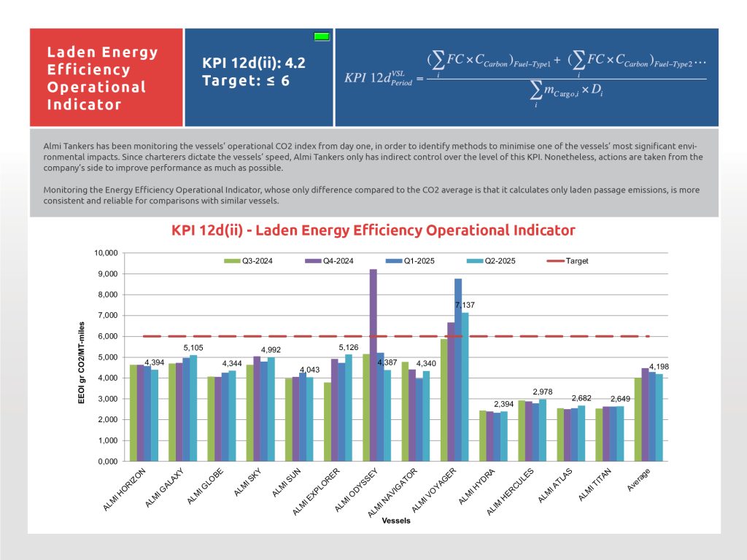This screenshot has width=747, height=560.
Task: Click the tall purple Q4-2024 bar for ALMI ODYSSEY
Action: (373, 365)
